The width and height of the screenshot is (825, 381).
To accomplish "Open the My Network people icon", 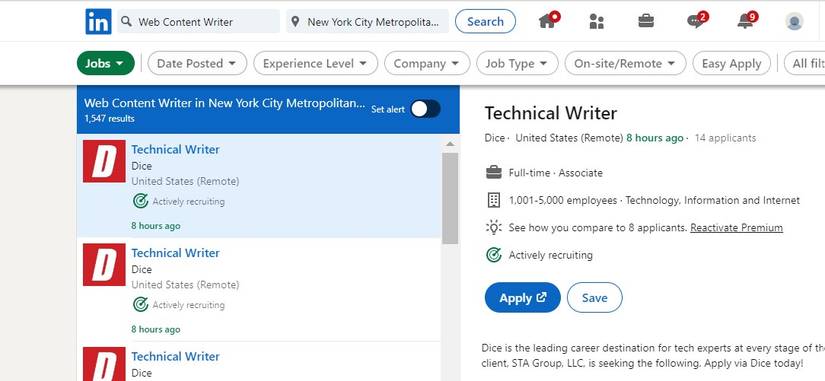I will (597, 22).
